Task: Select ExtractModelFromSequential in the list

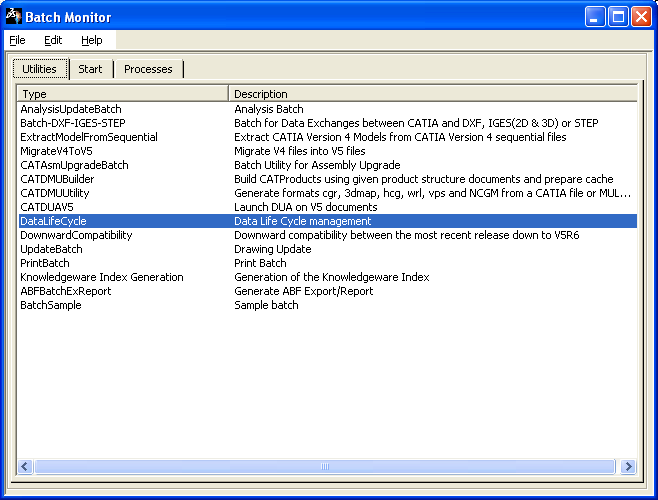Action: point(89,137)
